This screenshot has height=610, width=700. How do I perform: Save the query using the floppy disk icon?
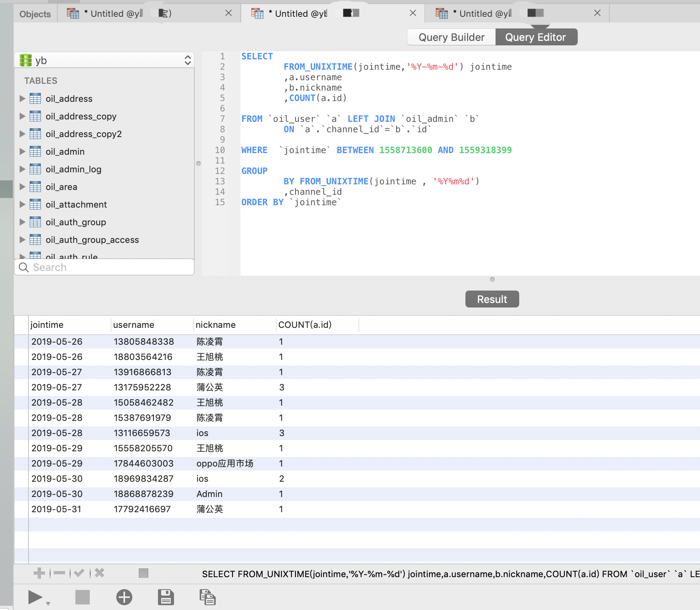(x=166, y=597)
